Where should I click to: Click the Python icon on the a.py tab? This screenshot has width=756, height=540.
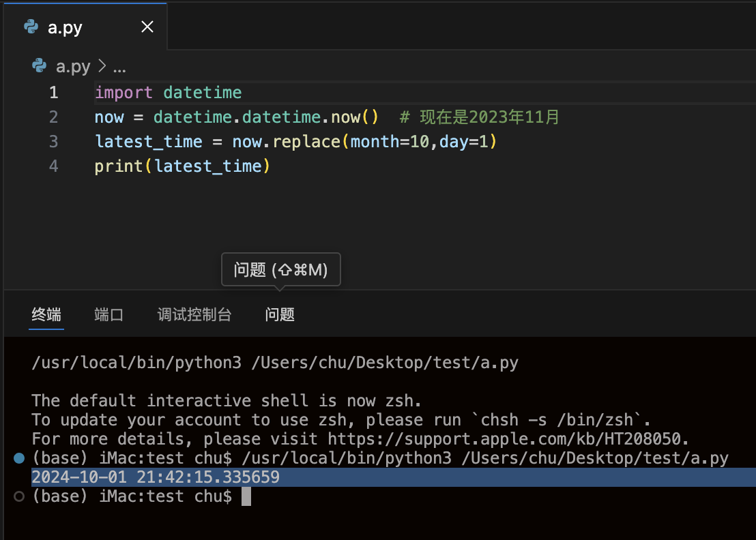pos(31,27)
